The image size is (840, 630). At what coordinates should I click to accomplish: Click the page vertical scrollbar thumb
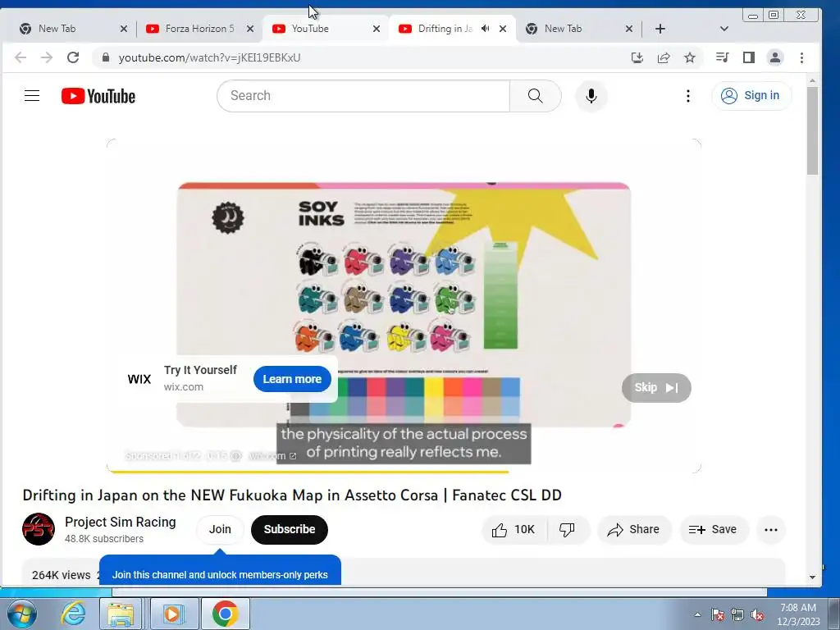click(x=812, y=130)
